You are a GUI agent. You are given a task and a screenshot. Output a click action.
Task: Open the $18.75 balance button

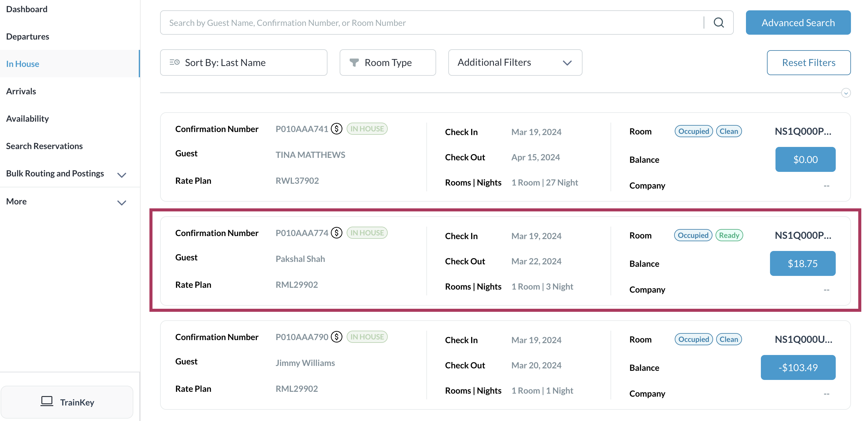click(x=802, y=263)
